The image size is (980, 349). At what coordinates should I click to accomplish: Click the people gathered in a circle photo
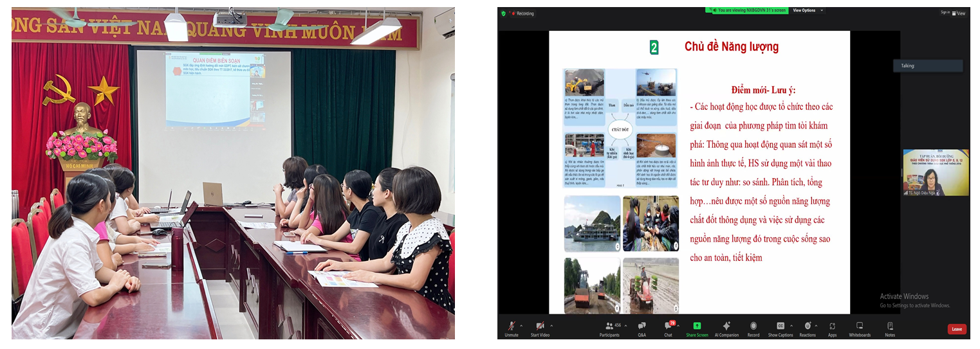click(x=651, y=224)
